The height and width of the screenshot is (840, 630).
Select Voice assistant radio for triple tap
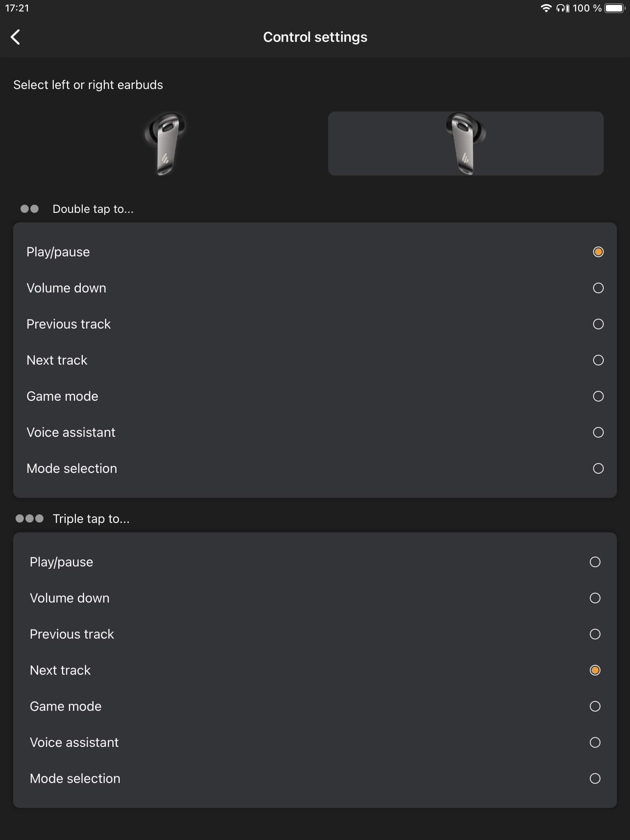[595, 742]
